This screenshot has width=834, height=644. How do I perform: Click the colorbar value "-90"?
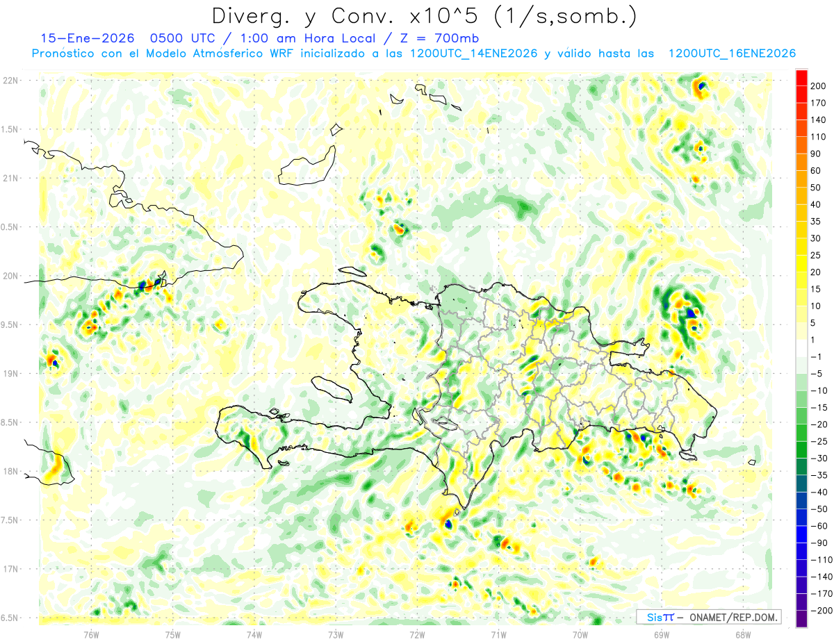point(819,543)
